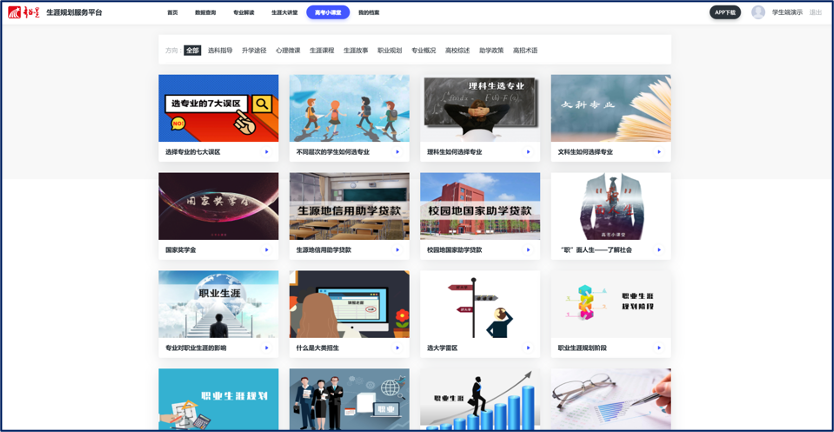Open eyeglasses and pen thumbnail
Screen dimensions: 834x432
pos(611,399)
